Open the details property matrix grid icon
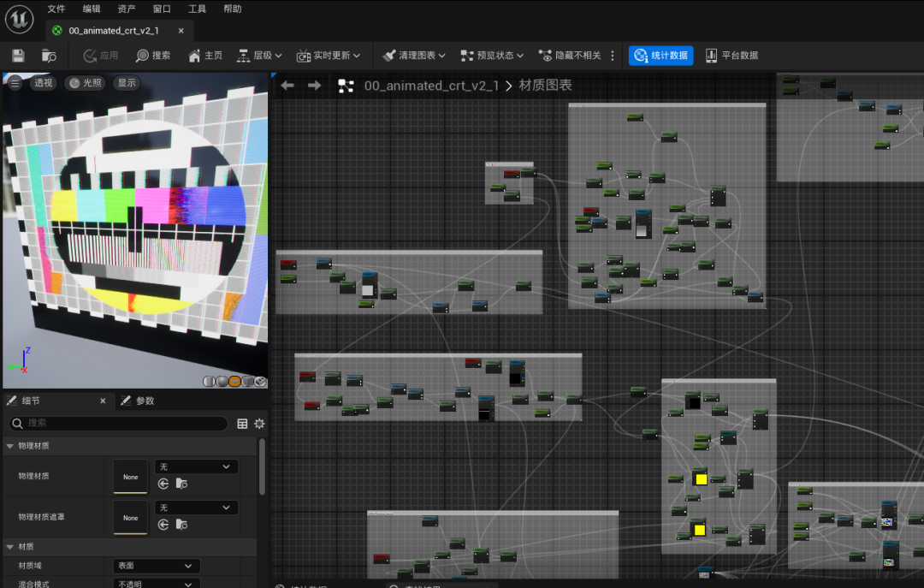This screenshot has width=924, height=588. pos(242,424)
